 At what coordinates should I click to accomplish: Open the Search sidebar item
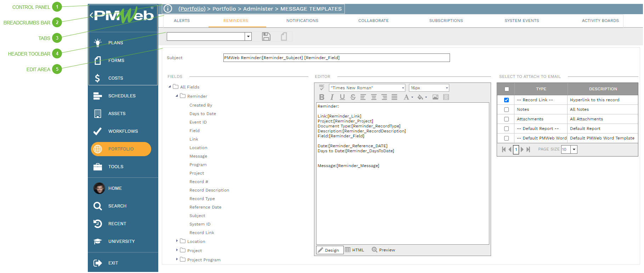(117, 206)
